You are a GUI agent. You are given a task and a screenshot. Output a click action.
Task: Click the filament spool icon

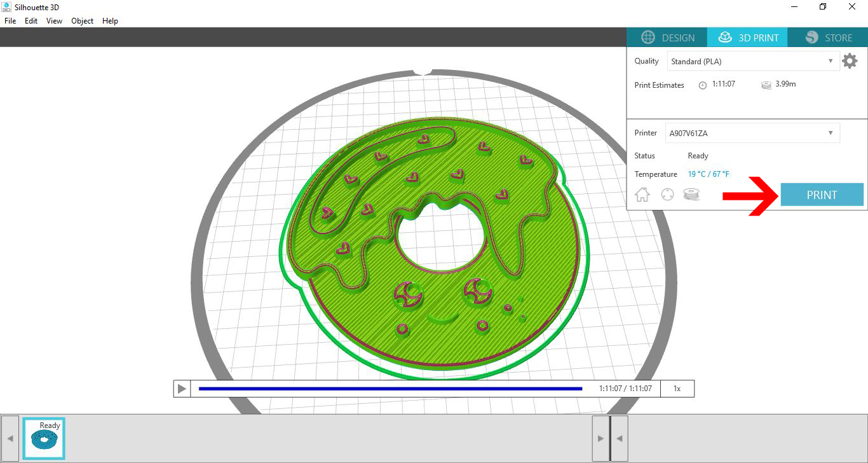point(691,195)
